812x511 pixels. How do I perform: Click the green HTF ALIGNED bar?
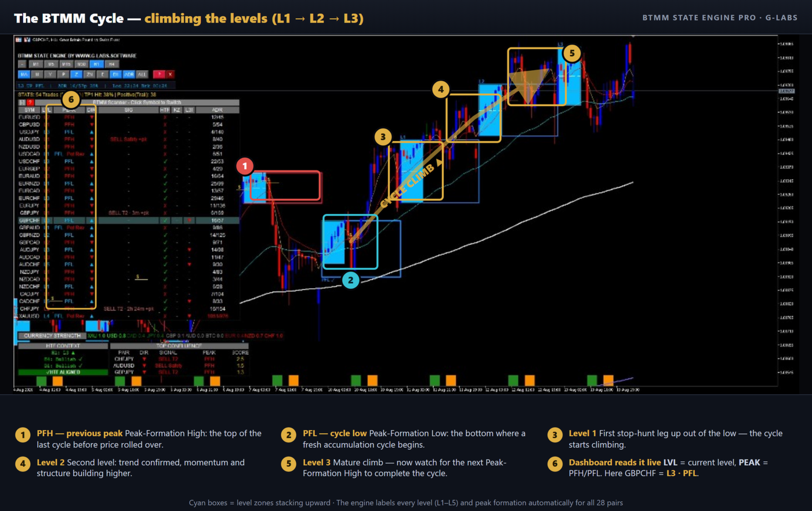[x=63, y=372]
